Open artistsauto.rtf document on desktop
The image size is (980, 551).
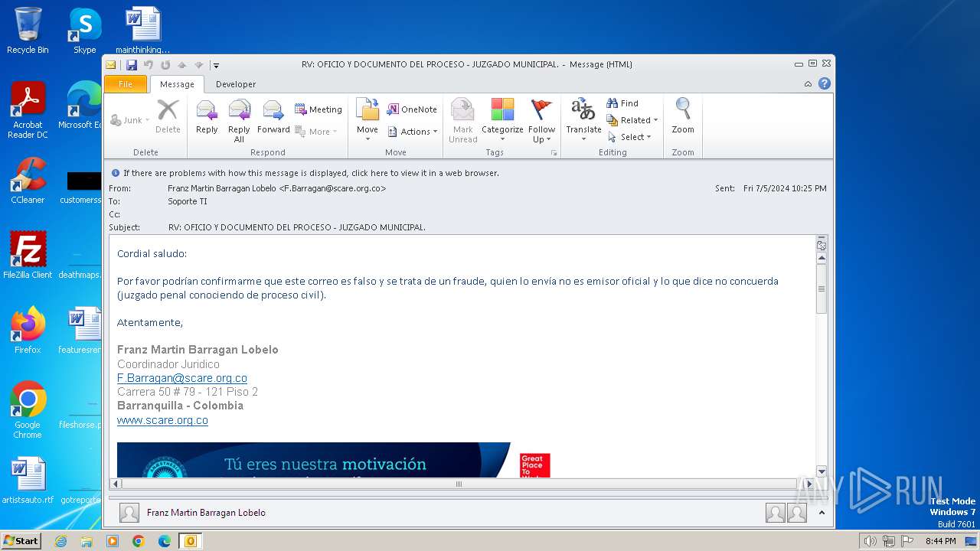tap(28, 481)
